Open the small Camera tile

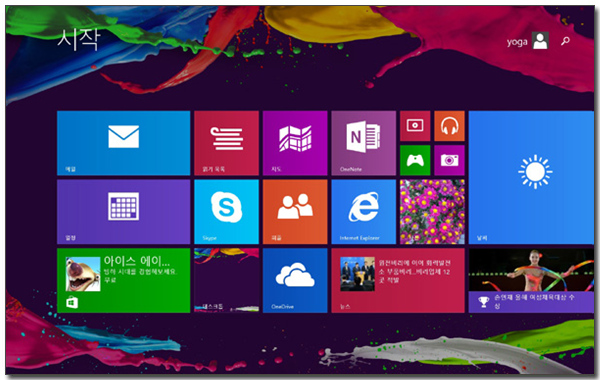click(449, 160)
